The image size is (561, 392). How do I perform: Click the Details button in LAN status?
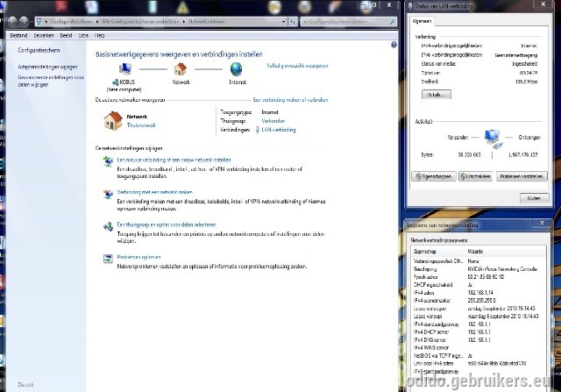(437, 95)
